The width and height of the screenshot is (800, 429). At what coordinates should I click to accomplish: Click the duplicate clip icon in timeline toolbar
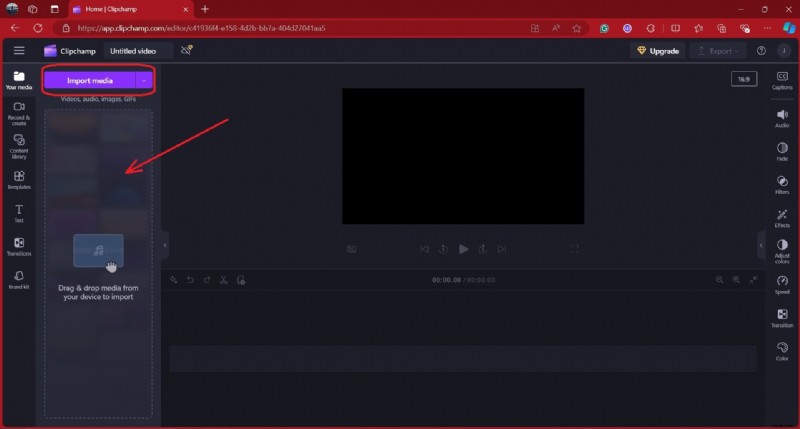(241, 280)
